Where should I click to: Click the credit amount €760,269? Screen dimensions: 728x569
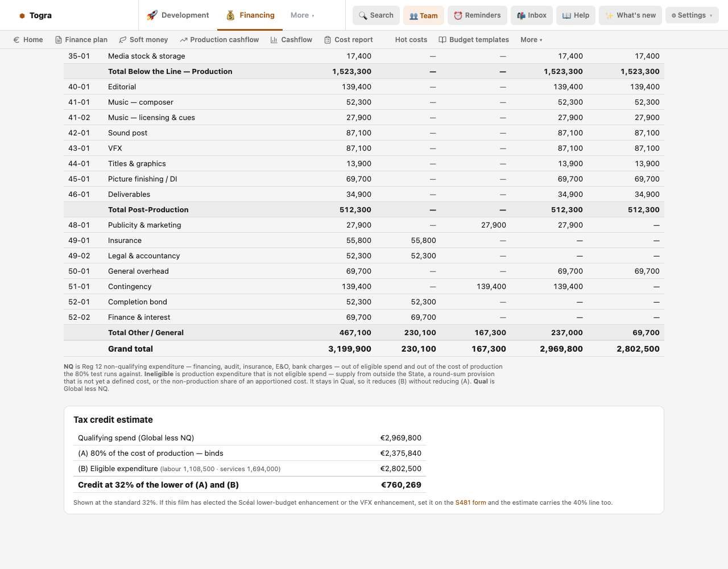pyautogui.click(x=402, y=485)
